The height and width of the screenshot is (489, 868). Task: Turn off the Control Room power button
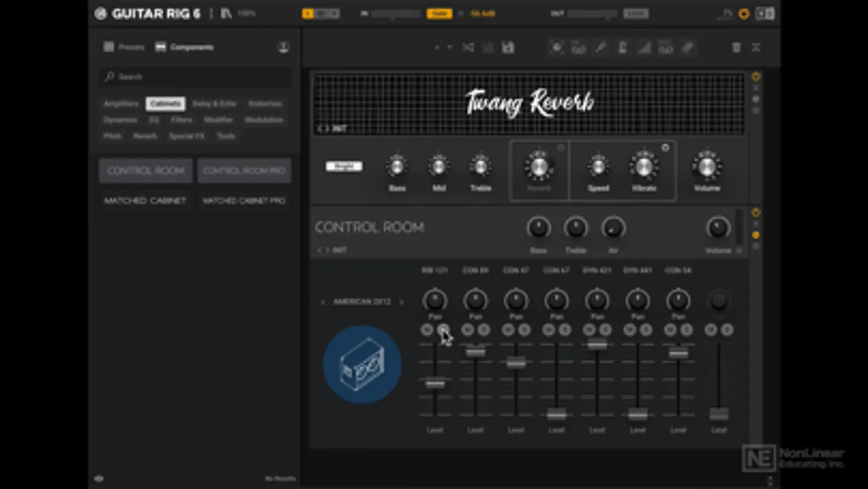coord(756,212)
